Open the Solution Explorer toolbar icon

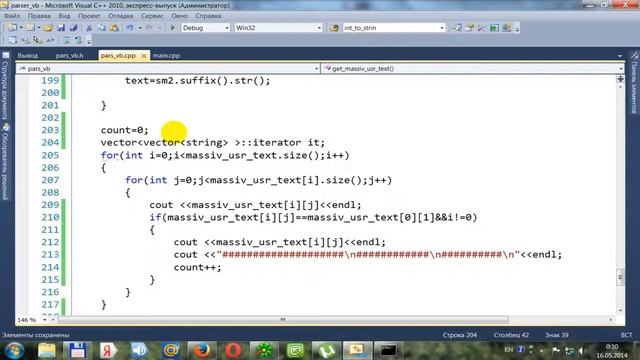tap(457, 28)
